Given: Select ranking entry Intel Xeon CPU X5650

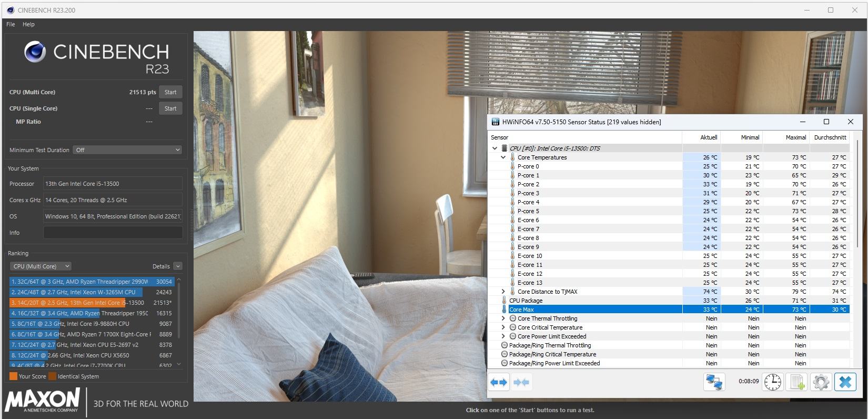Looking at the screenshot, I should (91, 355).
